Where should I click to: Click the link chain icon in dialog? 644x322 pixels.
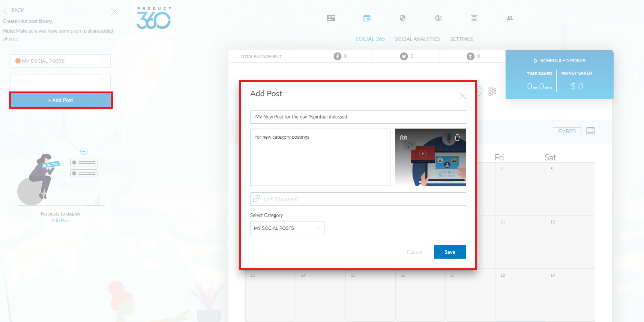(257, 199)
